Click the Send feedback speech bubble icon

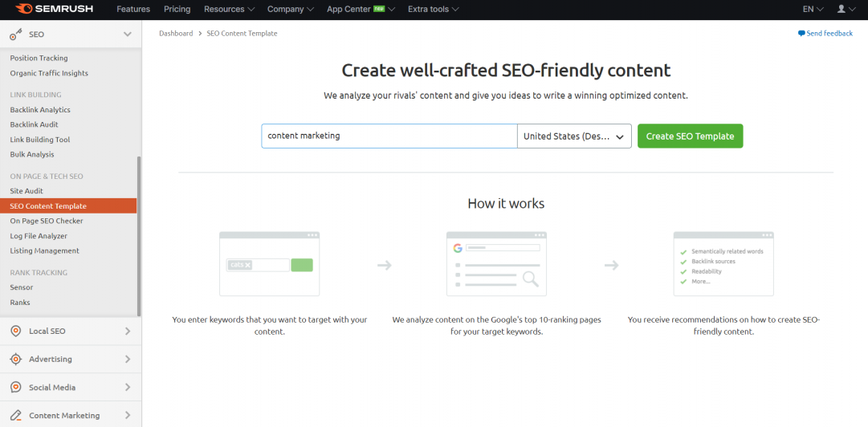point(801,34)
